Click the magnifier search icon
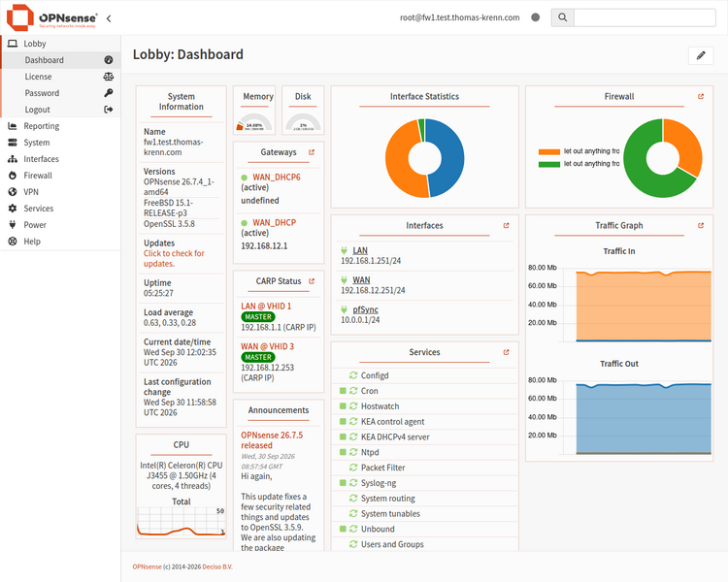The image size is (728, 582). tap(562, 17)
